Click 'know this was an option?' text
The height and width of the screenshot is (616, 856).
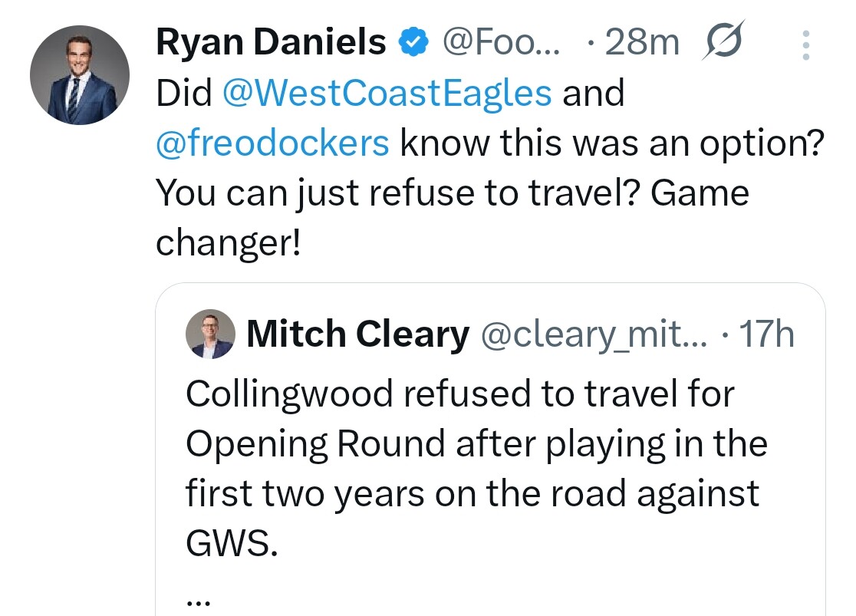611,143
